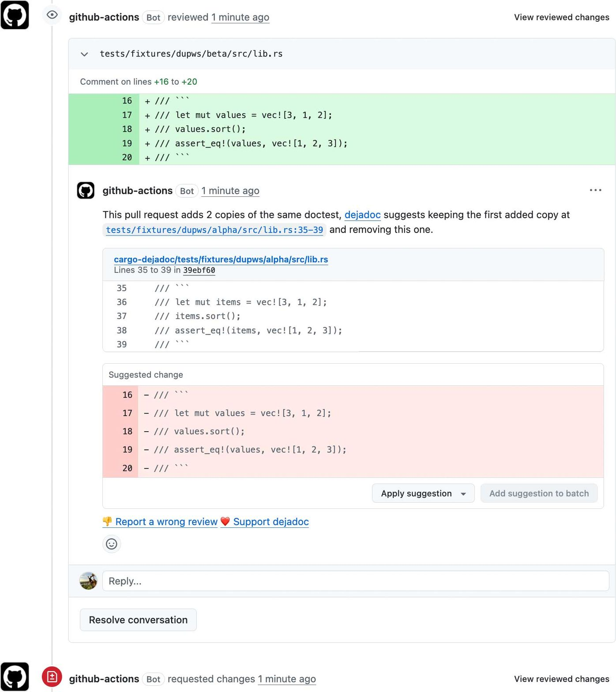This screenshot has width=616, height=692.
Task: Open commit 39ebf60
Action: pos(199,270)
